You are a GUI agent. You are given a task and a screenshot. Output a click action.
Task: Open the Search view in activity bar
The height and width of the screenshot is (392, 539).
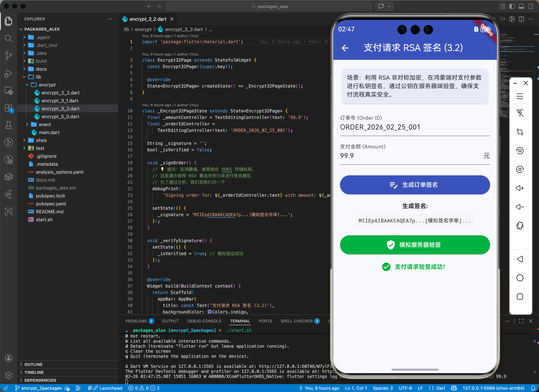click(8, 39)
